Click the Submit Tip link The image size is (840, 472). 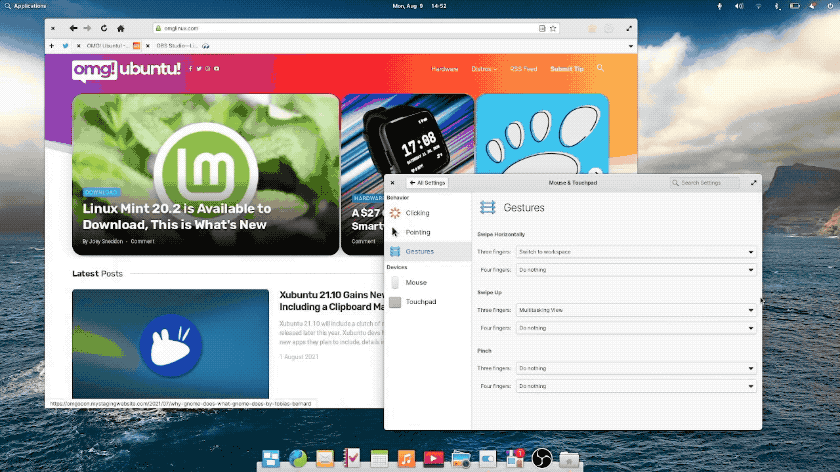pyautogui.click(x=567, y=69)
